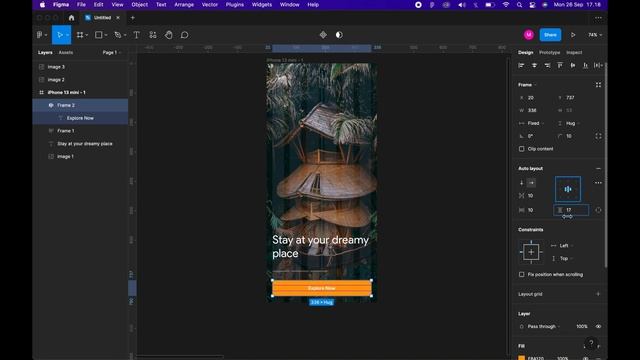640x360 pixels.
Task: Open Spotlight search in macOS menu bar
Action: [x=519, y=5]
